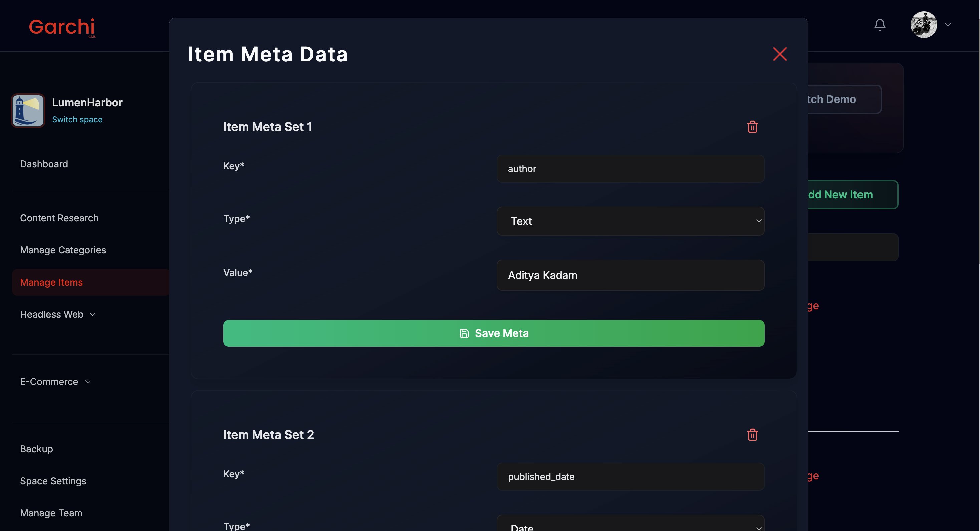
Task: Expand the profile menu chevron
Action: pyautogui.click(x=948, y=25)
